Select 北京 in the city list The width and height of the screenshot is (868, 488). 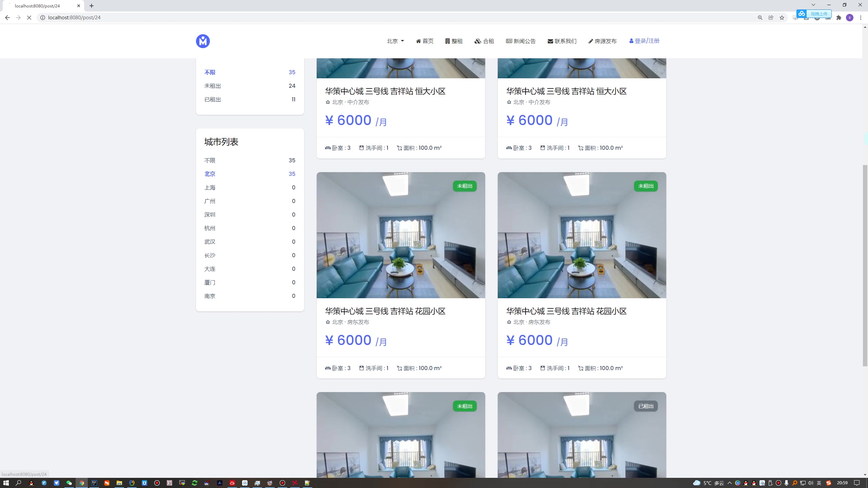point(250,174)
